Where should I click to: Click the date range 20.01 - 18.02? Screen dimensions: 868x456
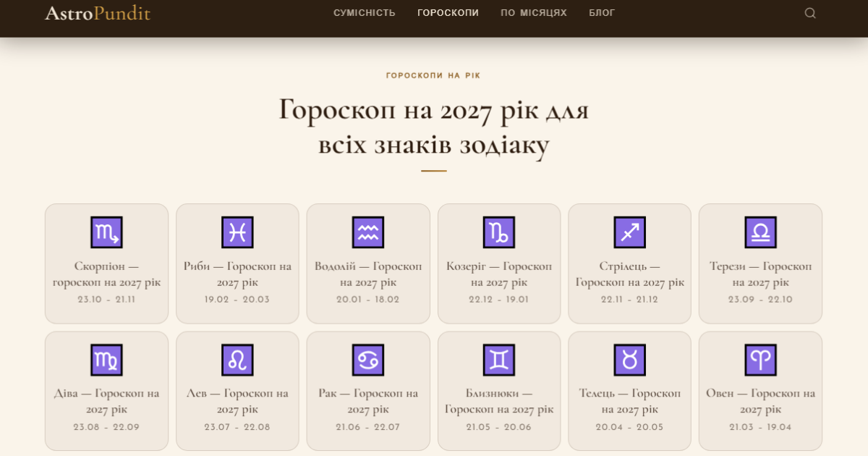coord(368,300)
